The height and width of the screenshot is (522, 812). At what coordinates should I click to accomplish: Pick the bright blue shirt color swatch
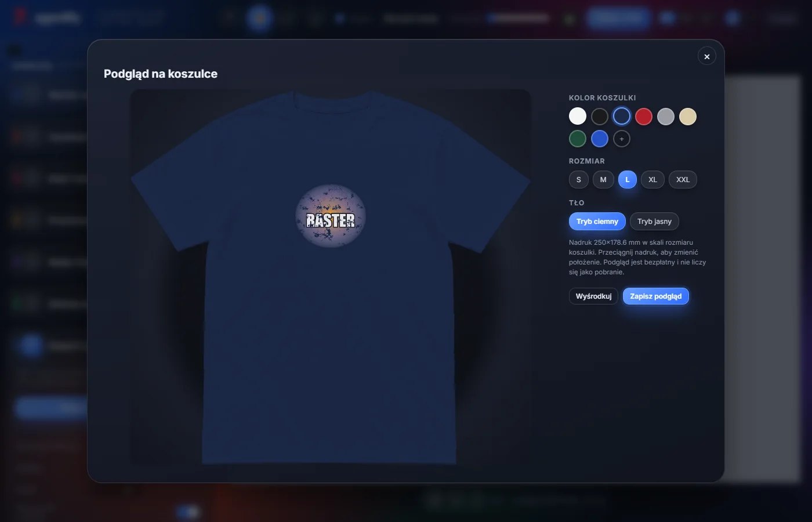point(600,139)
